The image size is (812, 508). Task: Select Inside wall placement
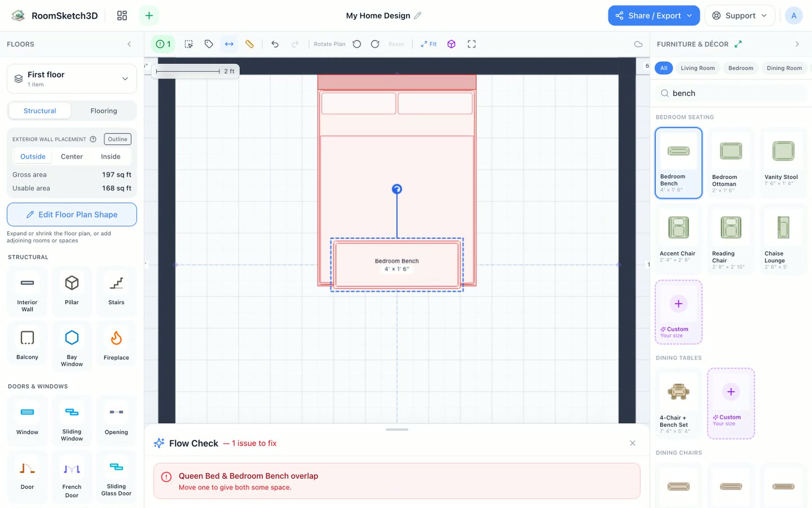110,157
